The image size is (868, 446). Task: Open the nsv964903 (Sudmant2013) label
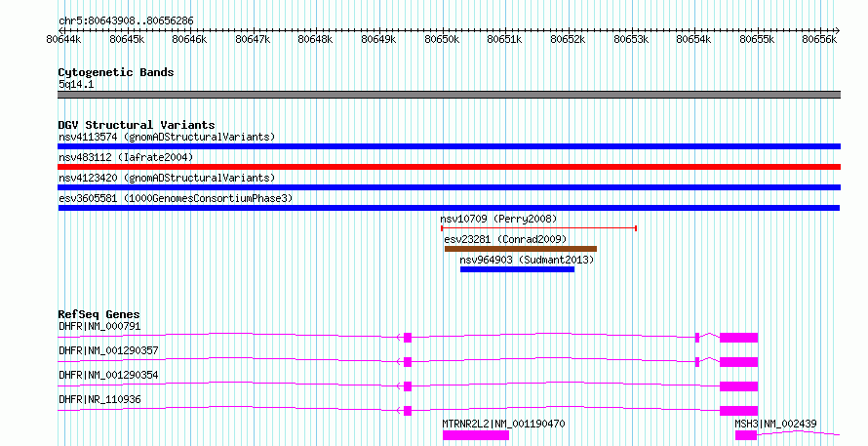[x=527, y=260]
